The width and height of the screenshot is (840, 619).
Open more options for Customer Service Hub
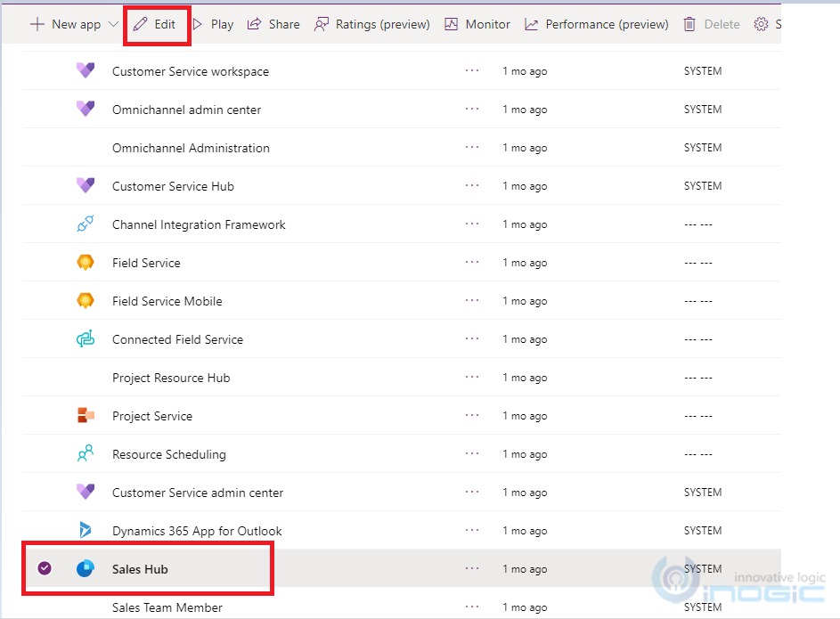tap(472, 186)
